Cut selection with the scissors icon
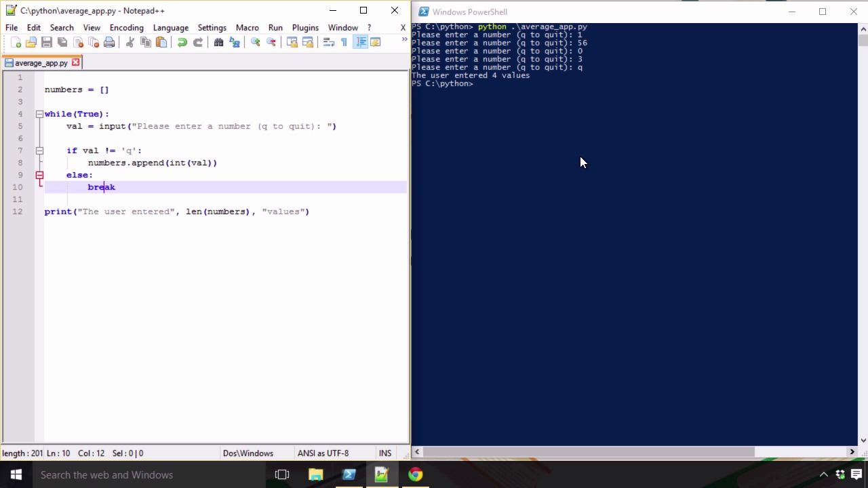This screenshot has width=868, height=488. 130,42
